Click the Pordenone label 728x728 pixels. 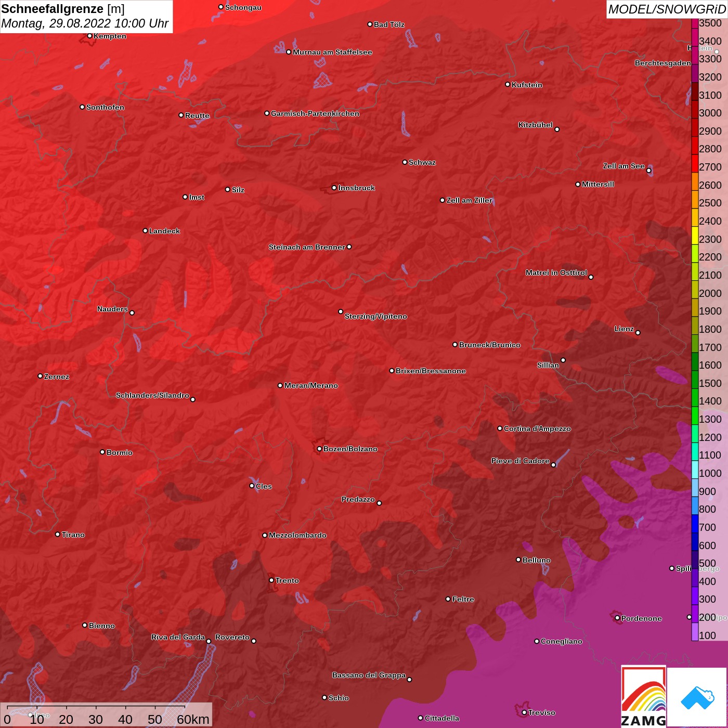pyautogui.click(x=642, y=618)
